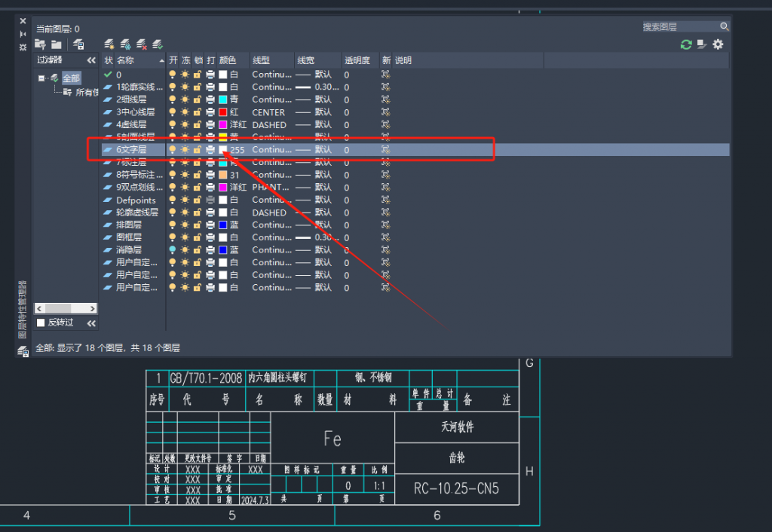Lock the Defpoints layer

[x=195, y=200]
